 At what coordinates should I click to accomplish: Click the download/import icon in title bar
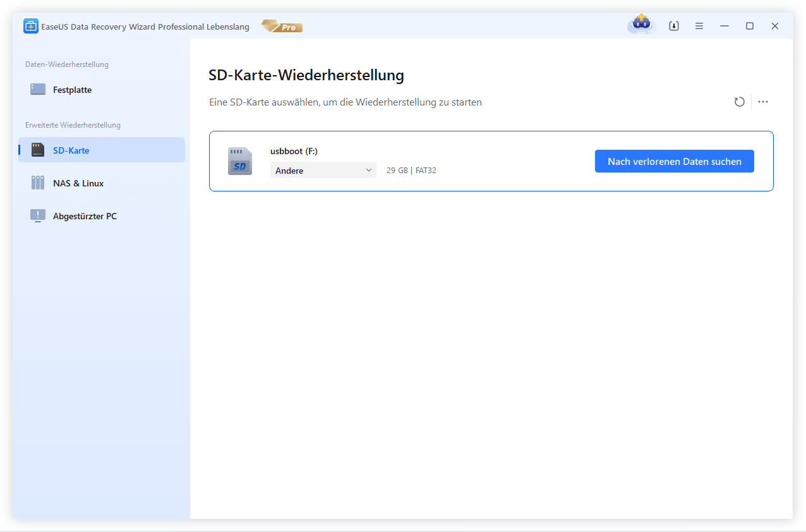(x=674, y=26)
